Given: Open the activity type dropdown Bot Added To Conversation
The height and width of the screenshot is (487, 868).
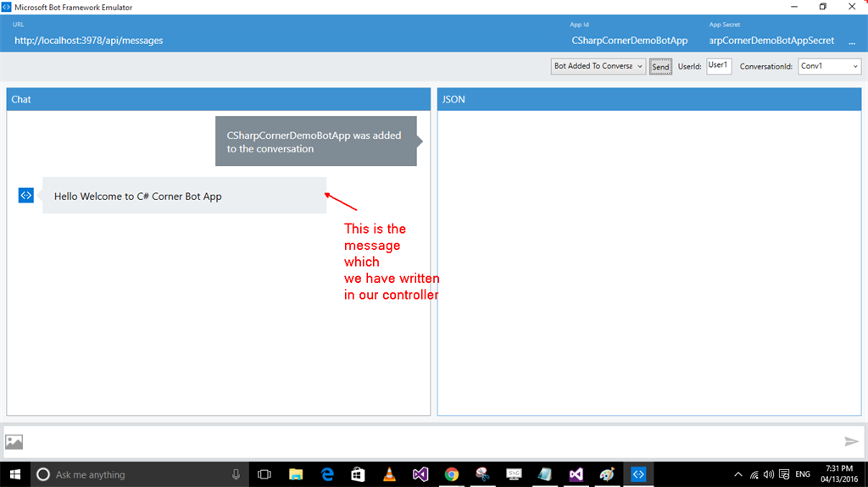Looking at the screenshot, I should pos(598,66).
